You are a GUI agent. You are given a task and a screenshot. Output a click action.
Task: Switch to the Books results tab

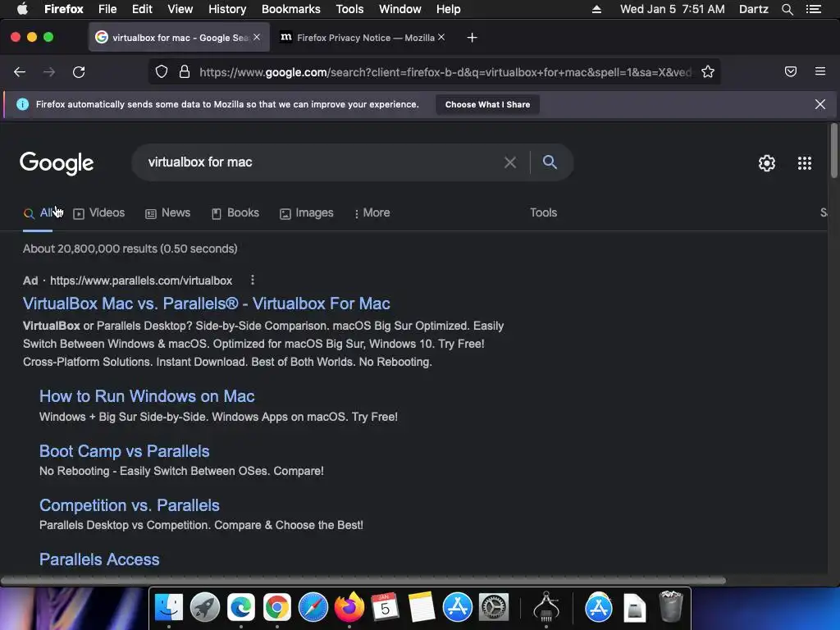coord(235,213)
